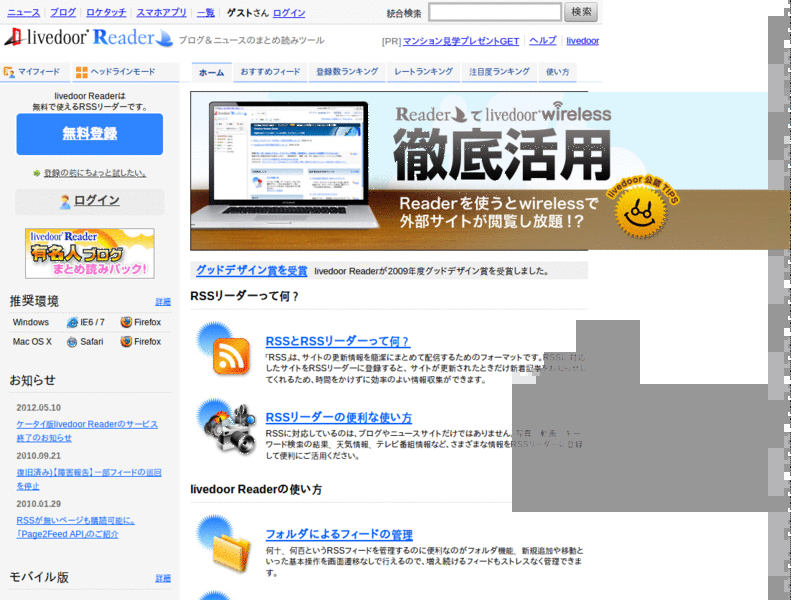Open the ロケタッチ top link

pos(106,13)
